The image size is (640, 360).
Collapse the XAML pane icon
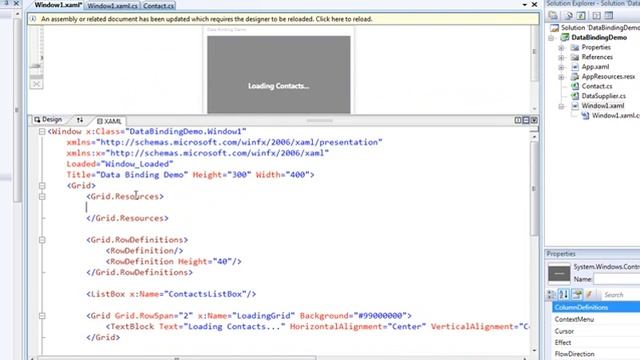click(x=534, y=120)
